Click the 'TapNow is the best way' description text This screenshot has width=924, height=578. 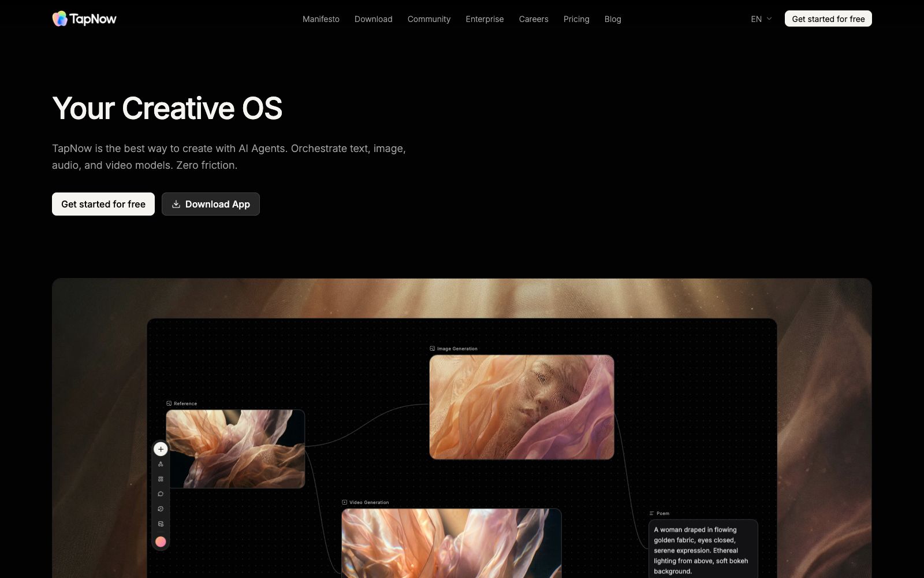click(x=229, y=157)
